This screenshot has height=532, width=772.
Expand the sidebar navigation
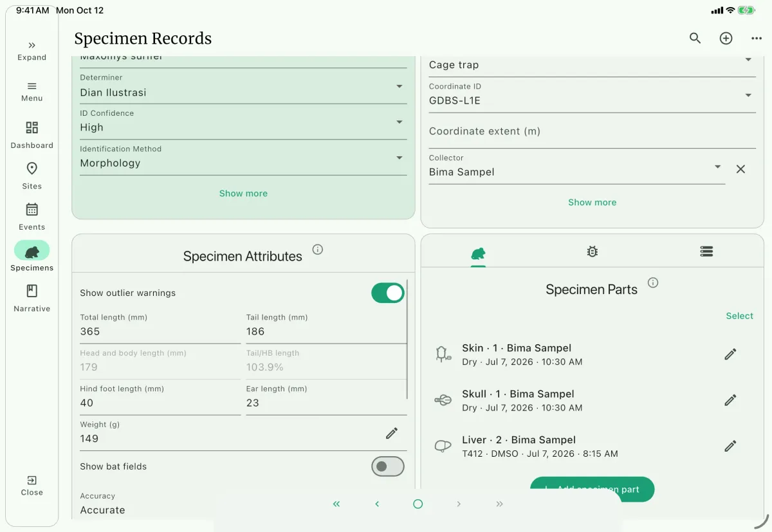(32, 50)
